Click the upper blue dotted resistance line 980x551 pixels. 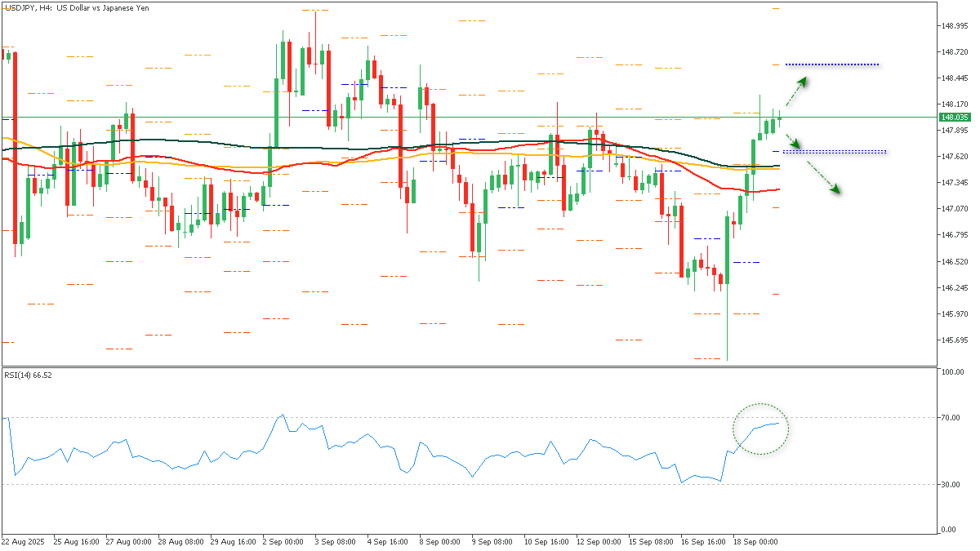point(831,64)
